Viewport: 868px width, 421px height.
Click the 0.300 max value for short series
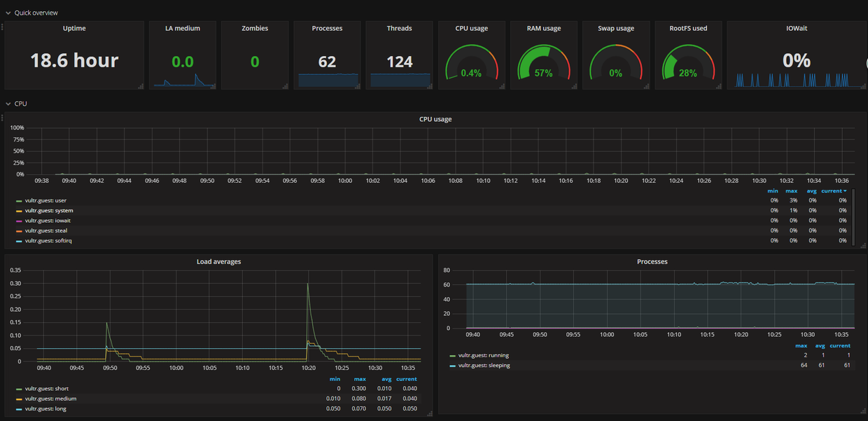click(x=359, y=388)
